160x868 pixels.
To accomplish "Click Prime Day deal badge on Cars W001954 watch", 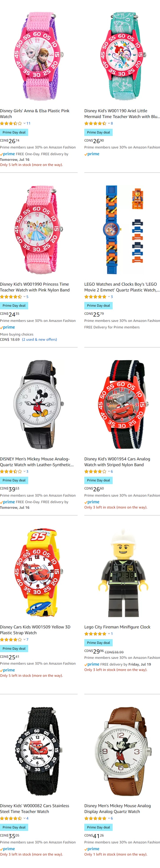I will click(99, 480).
